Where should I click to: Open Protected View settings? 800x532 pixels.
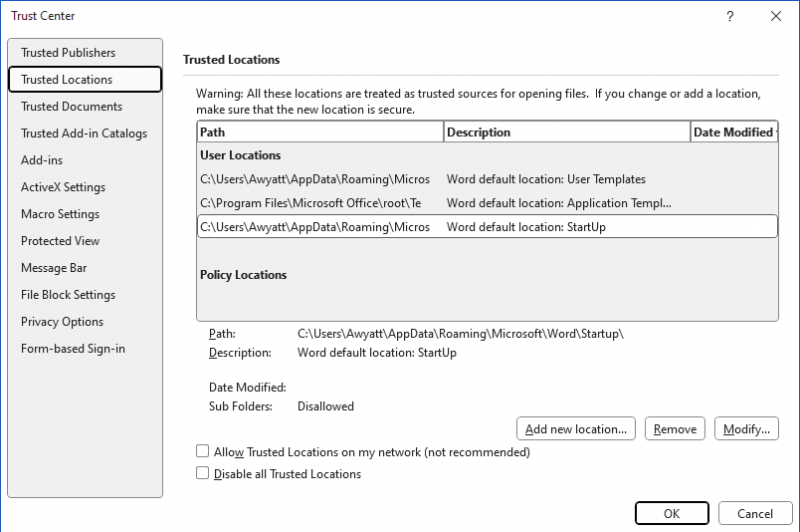pos(60,242)
